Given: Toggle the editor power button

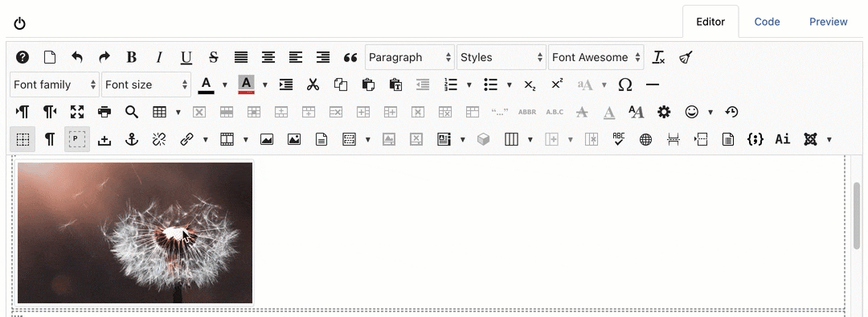Looking at the screenshot, I should pos(20,23).
